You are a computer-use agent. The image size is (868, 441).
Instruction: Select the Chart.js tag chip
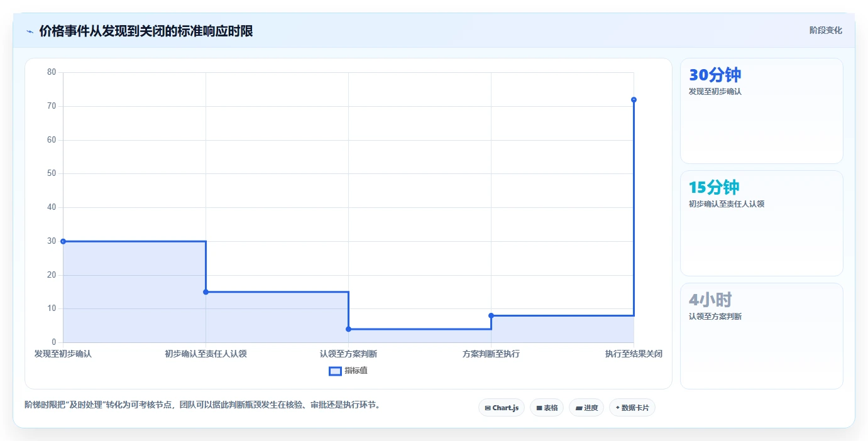(x=502, y=408)
